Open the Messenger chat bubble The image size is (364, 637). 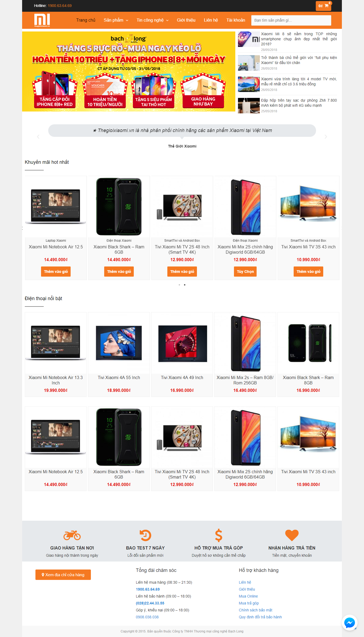(349, 623)
